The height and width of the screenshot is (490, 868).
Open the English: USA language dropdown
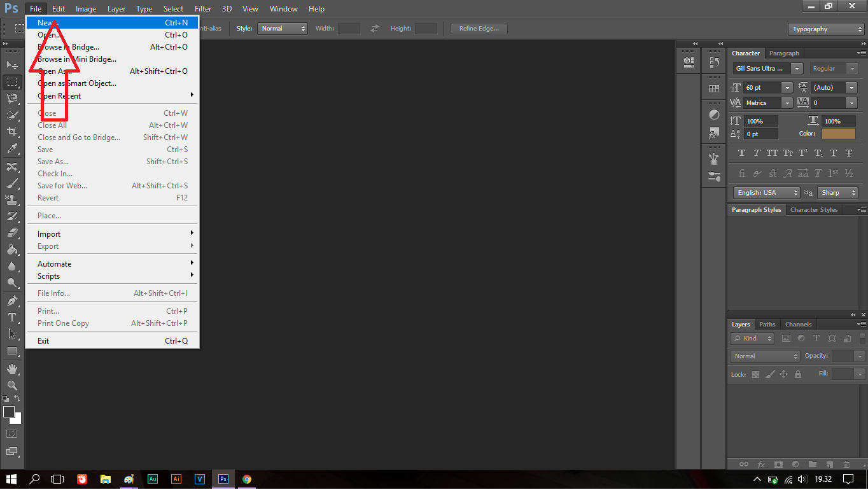click(767, 192)
